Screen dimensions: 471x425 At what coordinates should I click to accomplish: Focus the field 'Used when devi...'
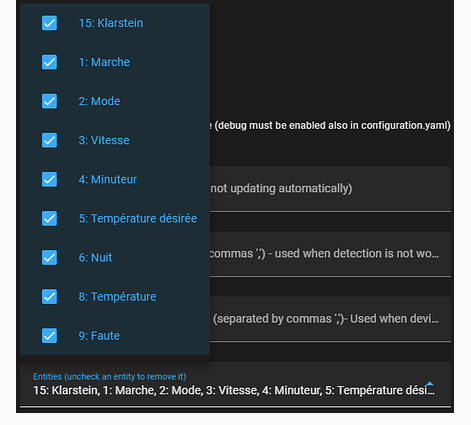point(330,319)
